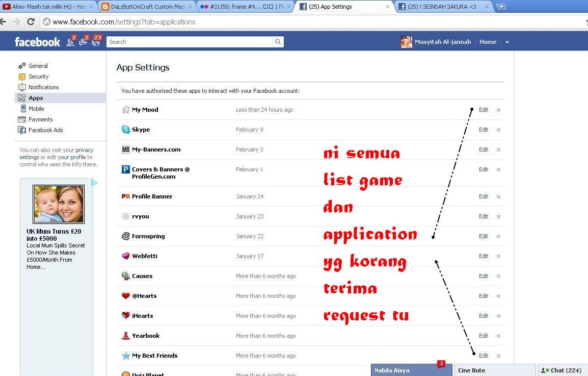Image resolution: width=588 pixels, height=376 pixels.
Task: Remove the Yearbook app
Action: pos(498,336)
